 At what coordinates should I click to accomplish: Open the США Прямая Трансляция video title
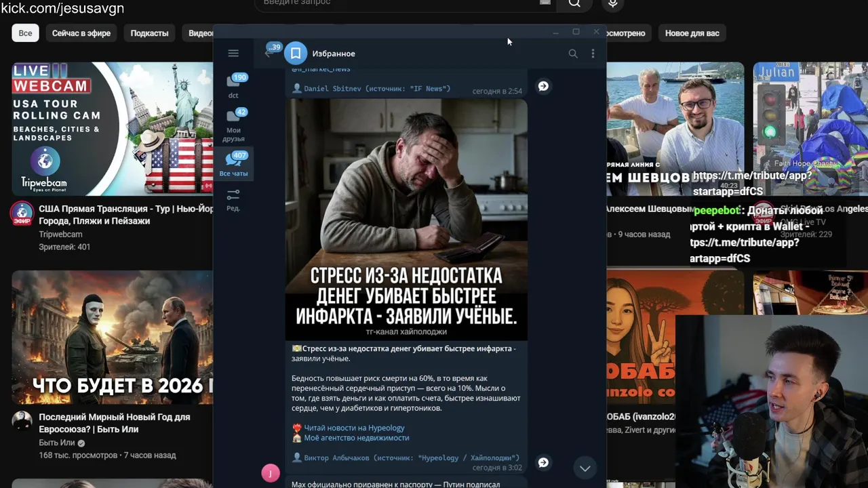(x=126, y=215)
